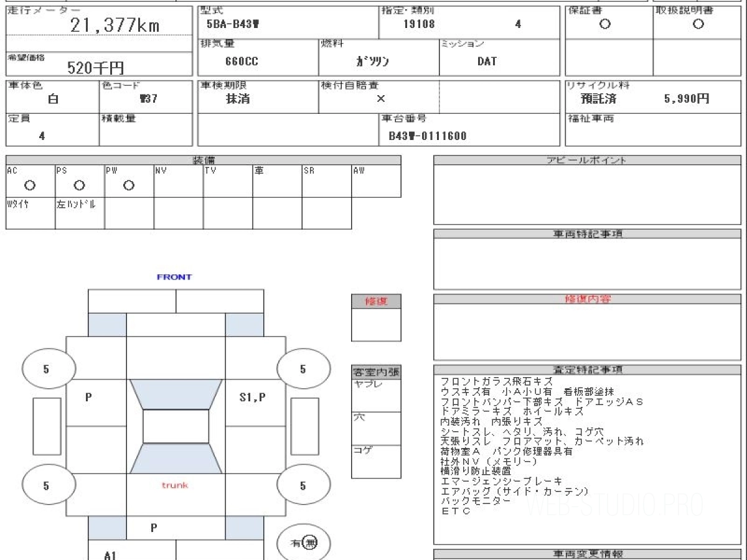Select the 客室内張 header
Viewport: 747px width, 560px height.
coord(376,372)
